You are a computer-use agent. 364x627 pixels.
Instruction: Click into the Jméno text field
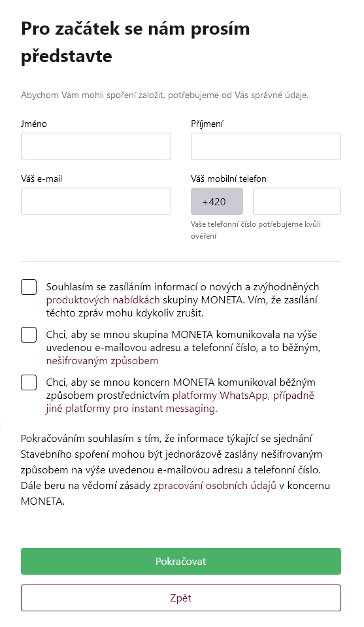point(96,146)
